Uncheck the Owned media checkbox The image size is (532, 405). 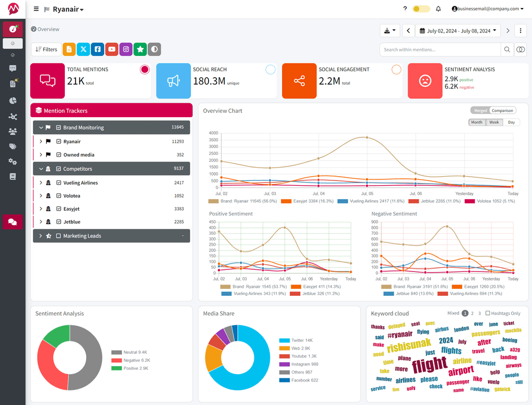tap(59, 155)
